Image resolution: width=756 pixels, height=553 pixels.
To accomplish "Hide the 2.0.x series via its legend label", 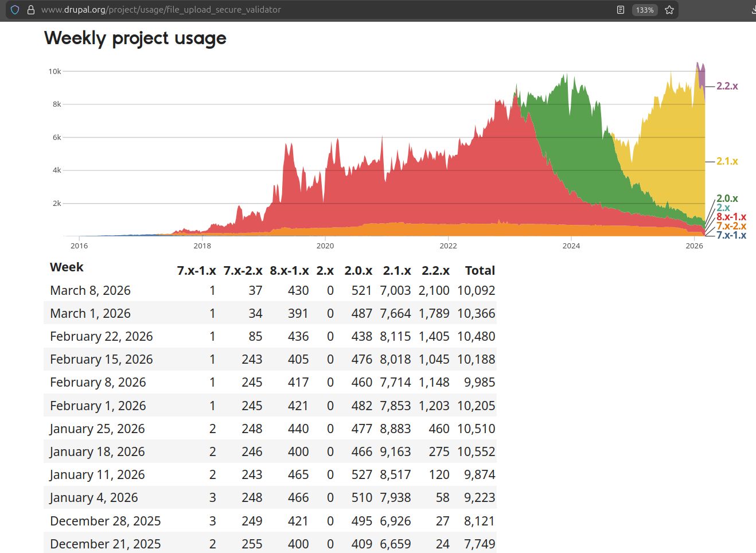I will (x=726, y=198).
